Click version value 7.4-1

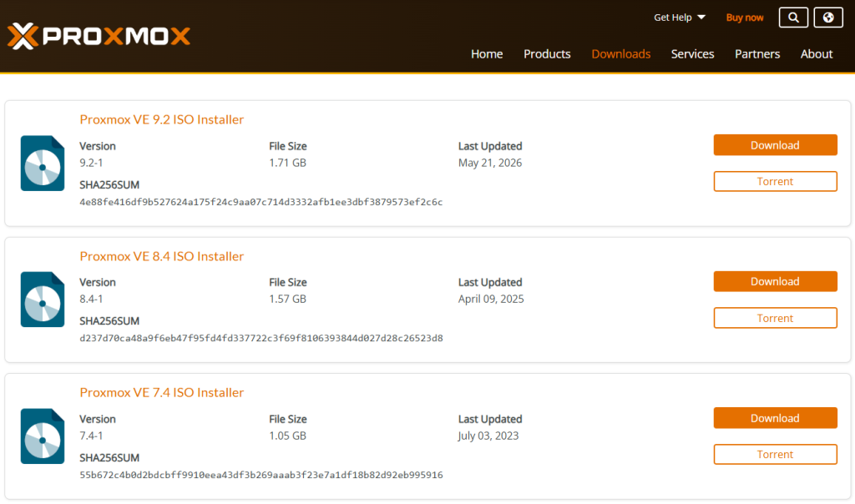pos(91,436)
